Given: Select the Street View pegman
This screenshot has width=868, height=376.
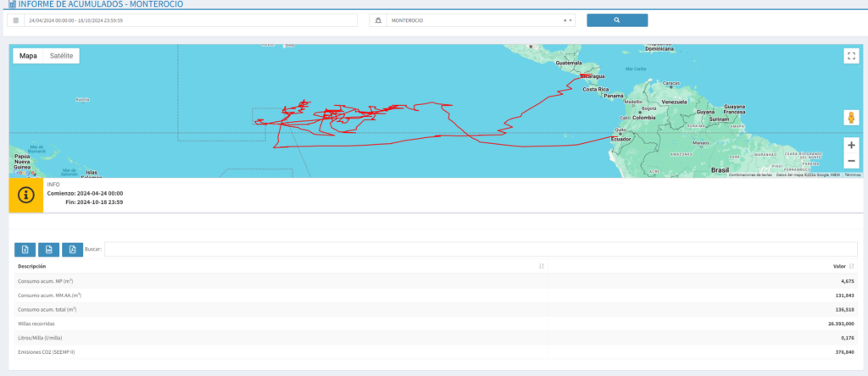Looking at the screenshot, I should [851, 118].
